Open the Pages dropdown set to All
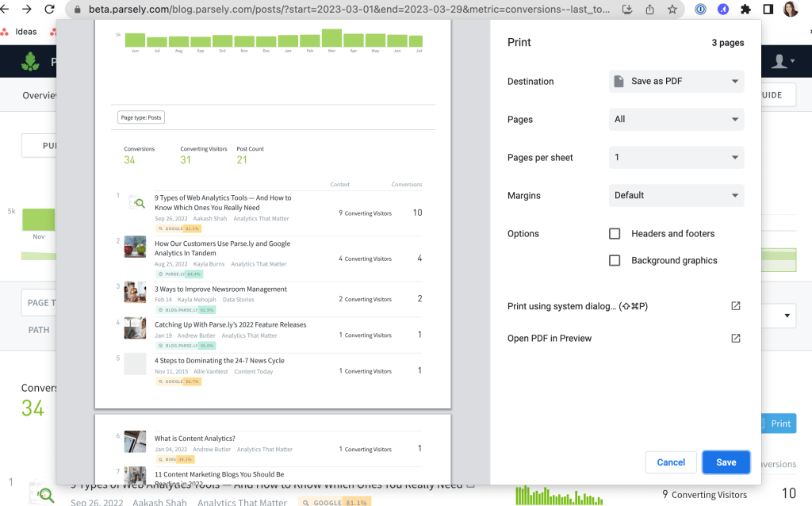This screenshot has height=506, width=812. coord(676,119)
